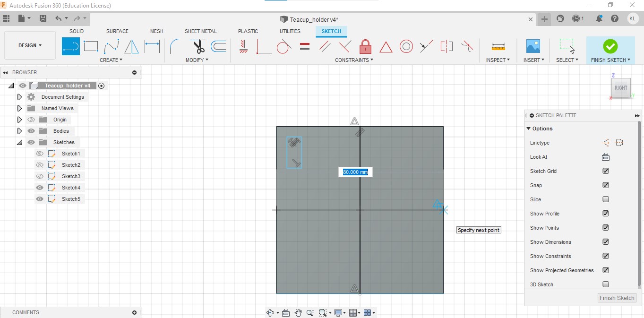Select the Sketch Dimension tool
The height and width of the screenshot is (318, 644).
pos(152,46)
